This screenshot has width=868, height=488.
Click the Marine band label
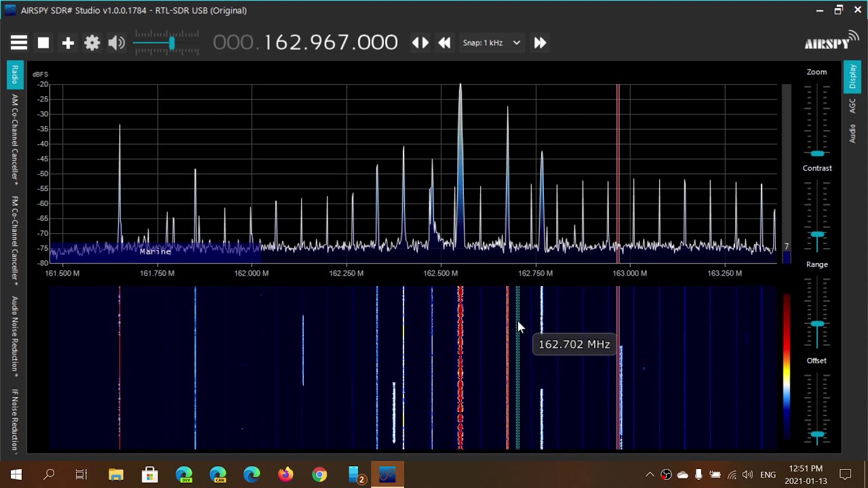(155, 251)
